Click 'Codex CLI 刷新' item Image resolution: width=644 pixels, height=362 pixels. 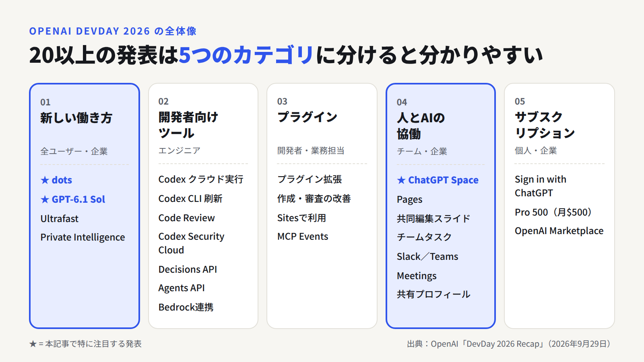click(x=190, y=199)
